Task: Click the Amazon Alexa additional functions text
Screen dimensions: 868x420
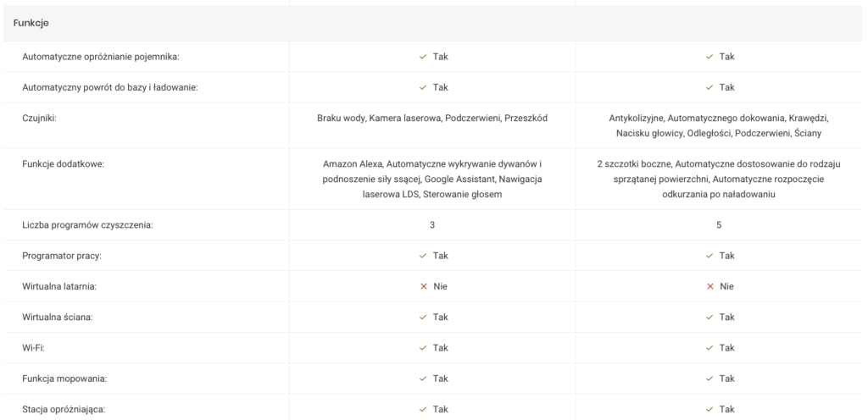Action: [432, 179]
